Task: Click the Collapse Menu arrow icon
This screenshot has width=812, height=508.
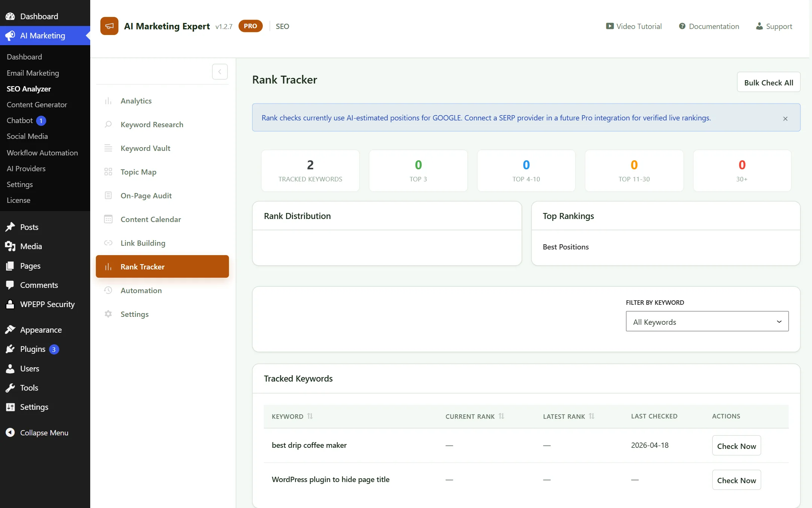Action: 10,432
